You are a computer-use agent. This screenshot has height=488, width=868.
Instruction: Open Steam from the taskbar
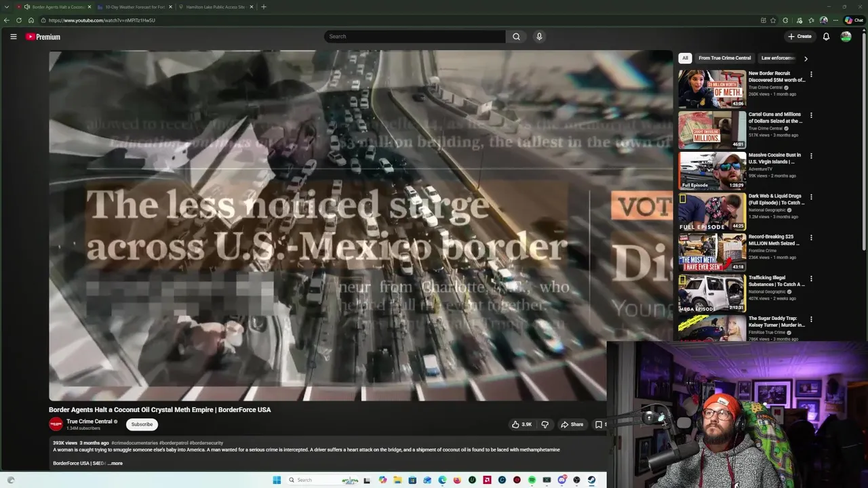pyautogui.click(x=591, y=480)
